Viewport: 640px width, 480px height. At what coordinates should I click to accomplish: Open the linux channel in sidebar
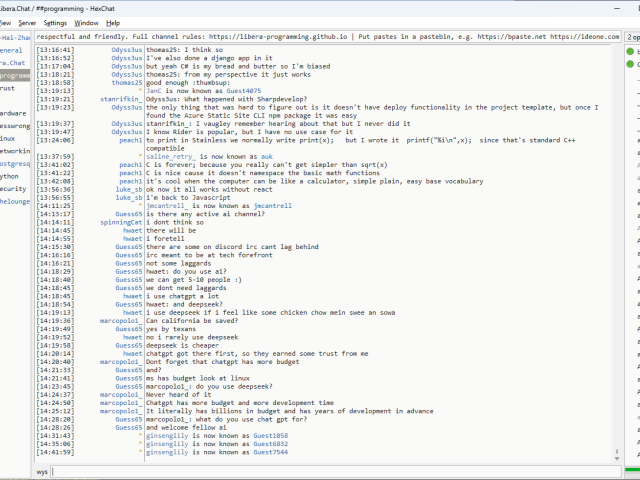(x=8, y=138)
